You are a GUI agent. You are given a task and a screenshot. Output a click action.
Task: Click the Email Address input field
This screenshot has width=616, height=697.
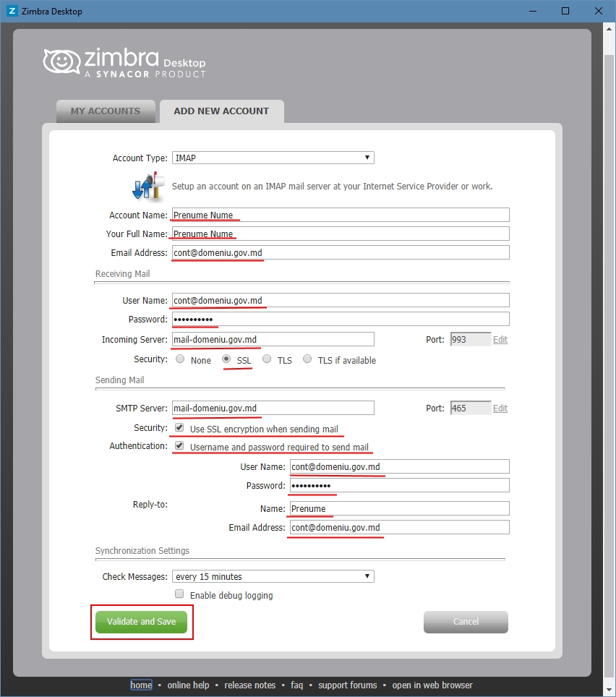[x=338, y=252]
